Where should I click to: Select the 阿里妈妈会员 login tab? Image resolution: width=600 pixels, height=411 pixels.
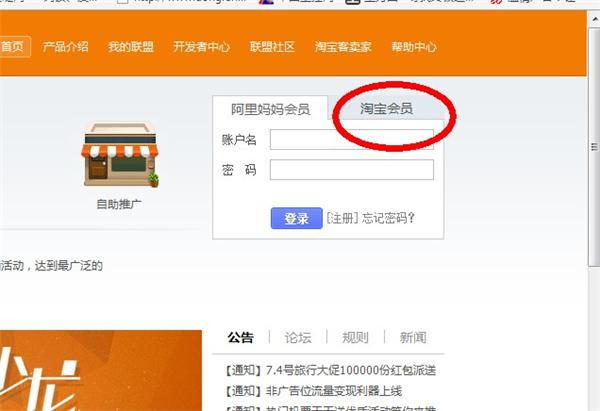point(270,109)
